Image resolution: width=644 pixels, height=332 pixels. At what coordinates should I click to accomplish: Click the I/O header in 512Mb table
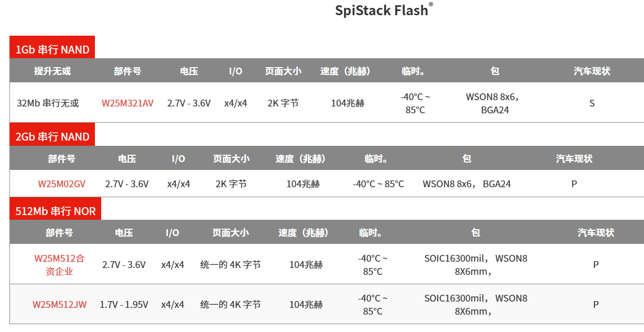click(173, 233)
